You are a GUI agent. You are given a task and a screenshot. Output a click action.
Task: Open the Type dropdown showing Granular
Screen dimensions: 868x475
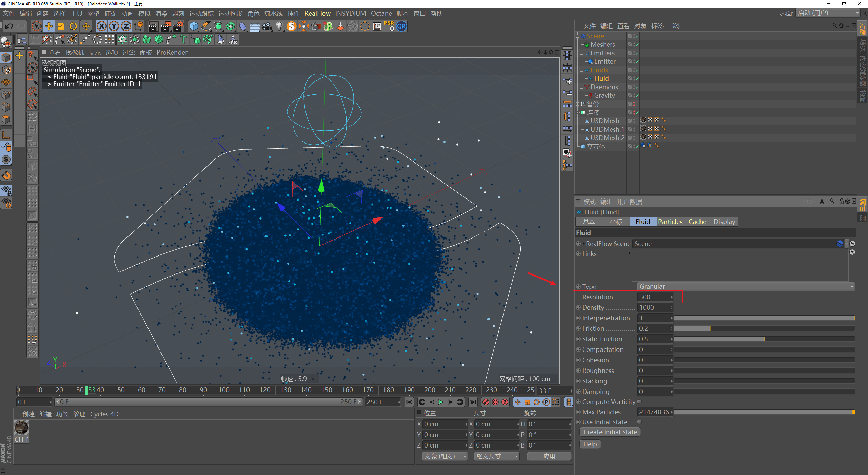click(745, 287)
